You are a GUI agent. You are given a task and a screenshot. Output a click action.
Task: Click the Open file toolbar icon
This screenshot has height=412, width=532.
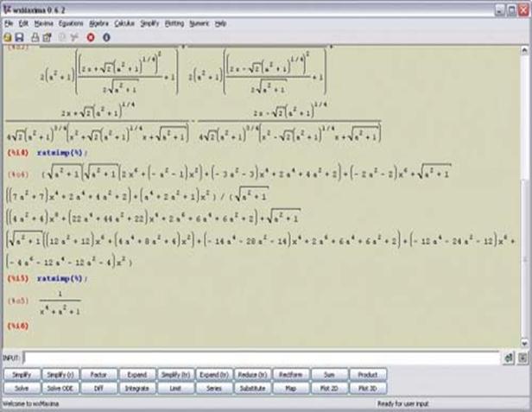[x=7, y=37]
